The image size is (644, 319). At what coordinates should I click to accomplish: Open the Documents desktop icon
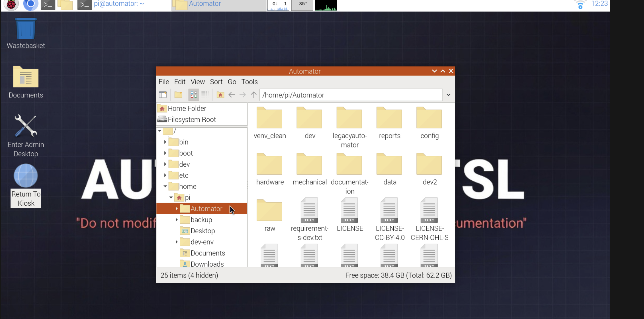point(26,82)
